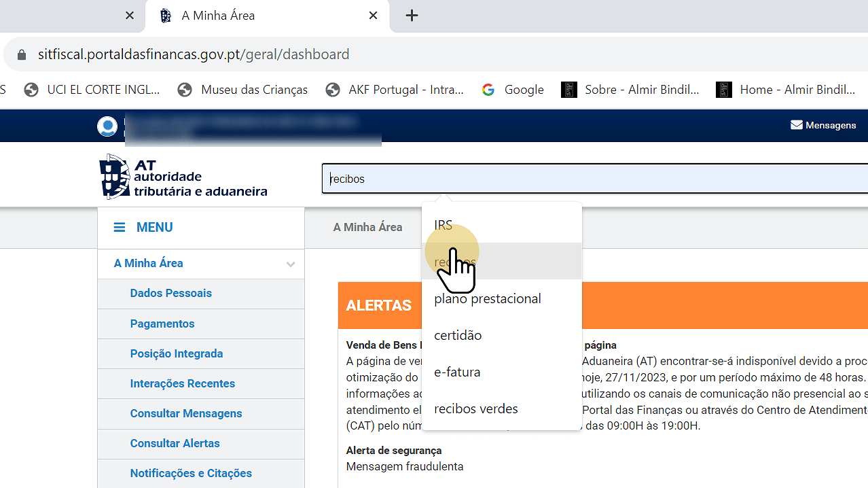Open Posição Integrada link
This screenshot has width=868, height=488.
(x=177, y=353)
